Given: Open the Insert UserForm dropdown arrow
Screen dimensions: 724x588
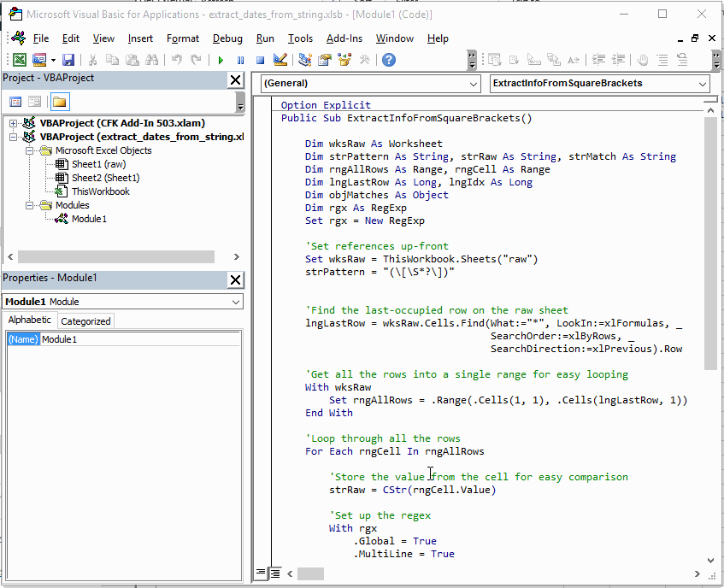Looking at the screenshot, I should [x=54, y=60].
